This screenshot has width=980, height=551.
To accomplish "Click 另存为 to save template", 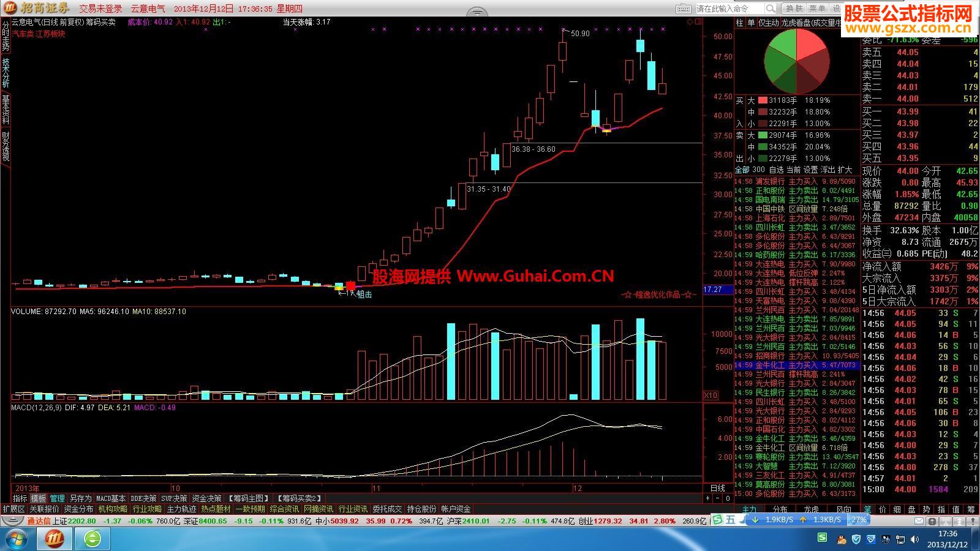I will [x=80, y=499].
